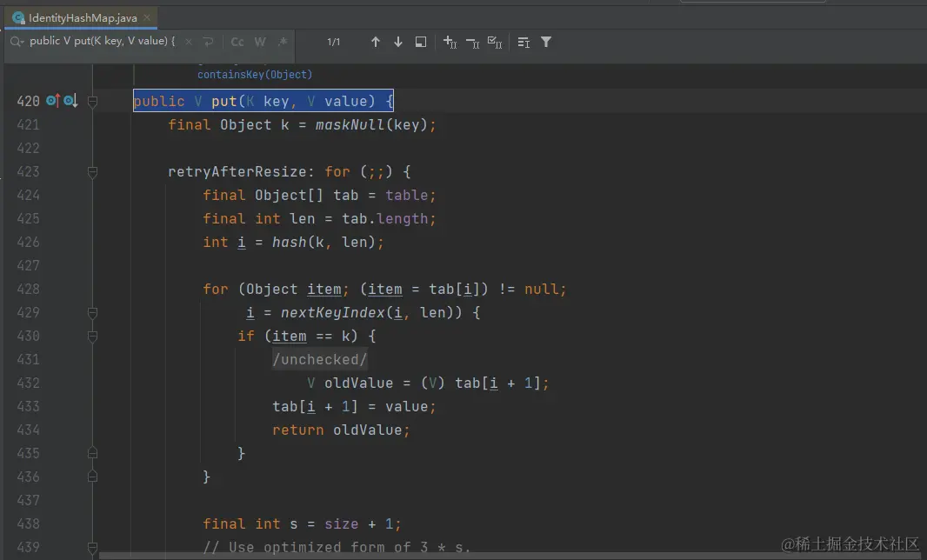Go to previous occurrence with up arrow
Image resolution: width=927 pixels, height=560 pixels.
pyautogui.click(x=376, y=42)
